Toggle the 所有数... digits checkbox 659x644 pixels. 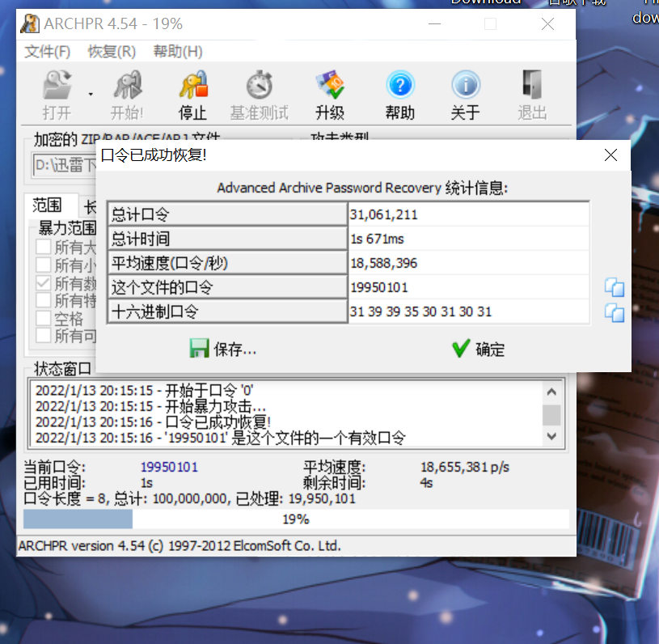[44, 283]
